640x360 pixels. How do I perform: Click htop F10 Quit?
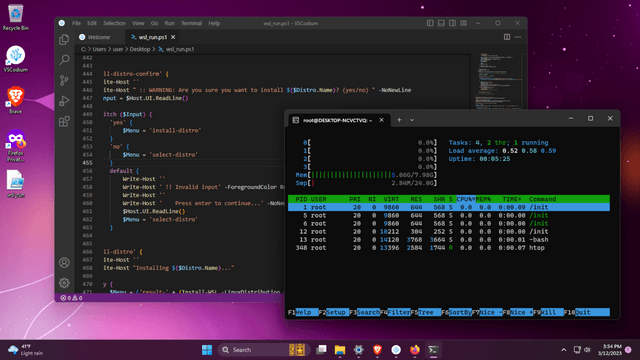point(587,312)
